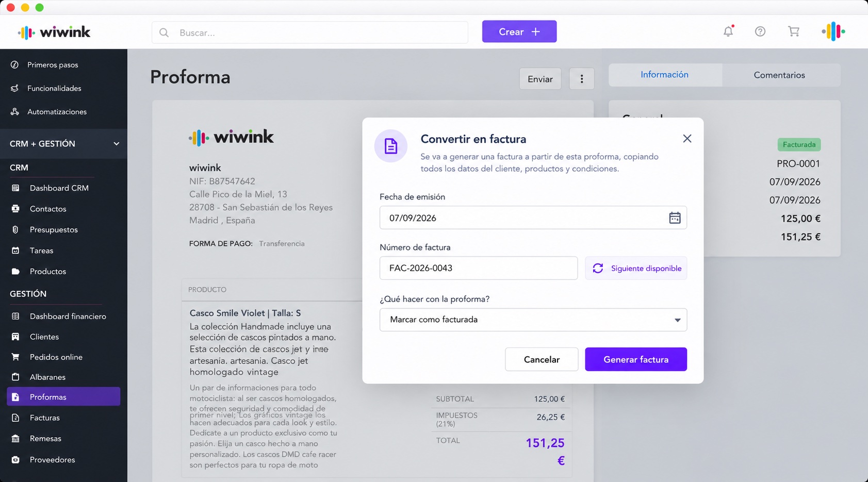Open the calendar picker in Fecha de emisión
The image size is (868, 482).
point(675,218)
